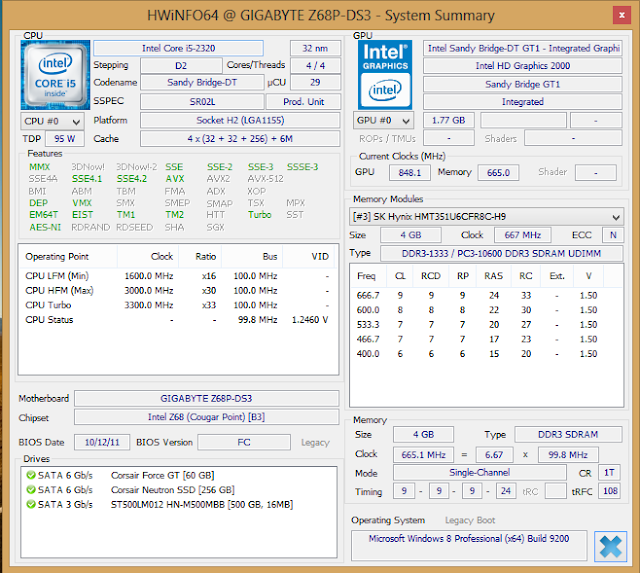Click the blue X close button at bottom right
Image resolution: width=640 pixels, height=573 pixels.
pyautogui.click(x=610, y=546)
